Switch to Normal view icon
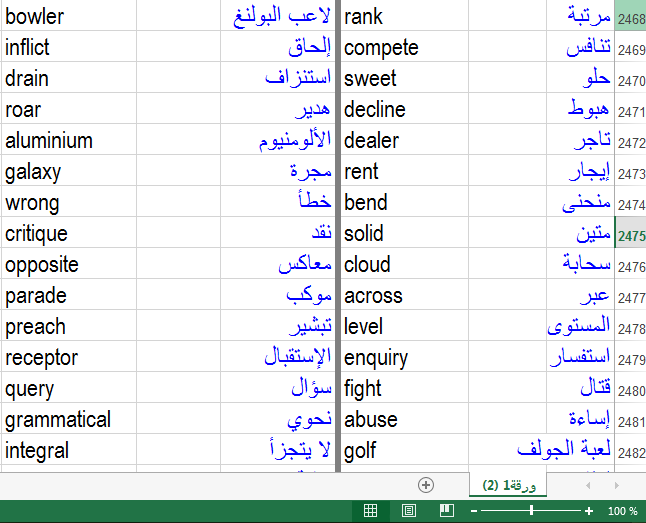 click(370, 511)
